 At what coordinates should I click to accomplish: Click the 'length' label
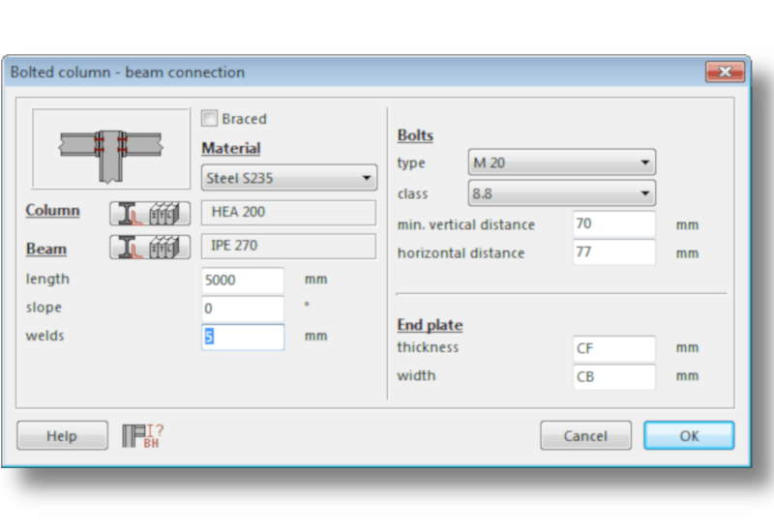point(47,280)
